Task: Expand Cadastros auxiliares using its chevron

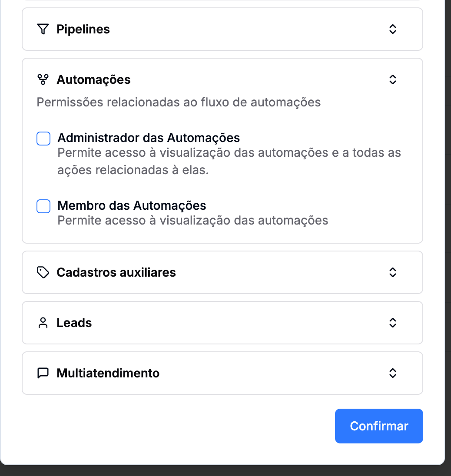Action: click(x=392, y=272)
